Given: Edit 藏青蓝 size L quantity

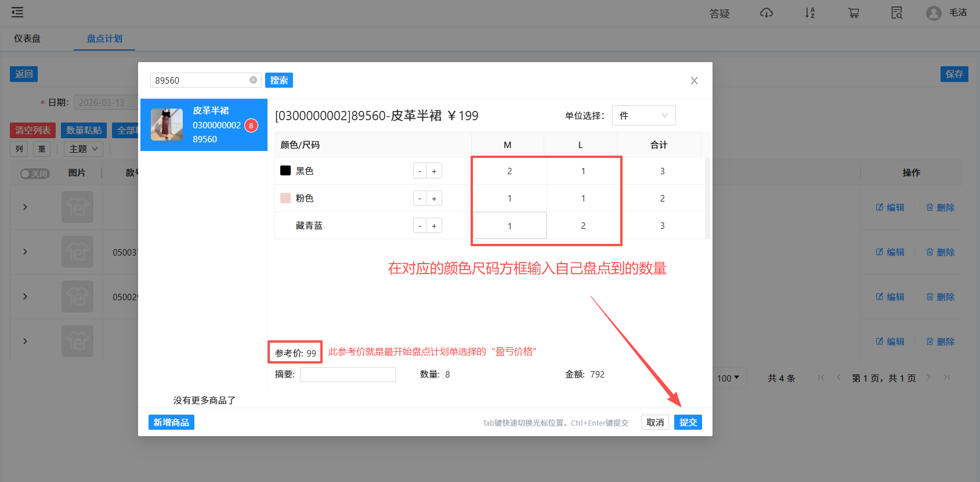Looking at the screenshot, I should click(x=583, y=225).
